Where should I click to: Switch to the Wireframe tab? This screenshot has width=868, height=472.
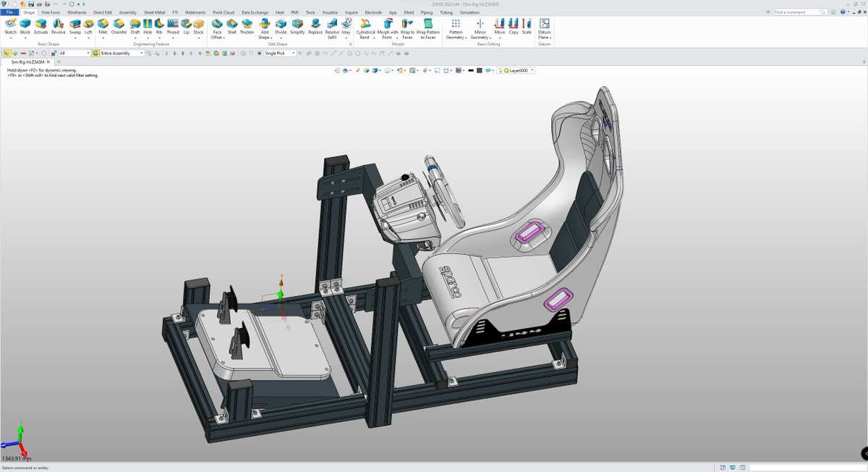pyautogui.click(x=77, y=12)
